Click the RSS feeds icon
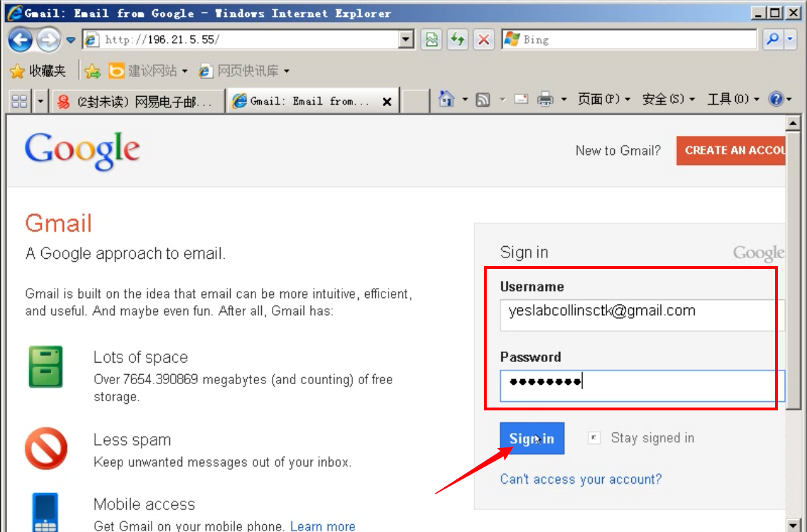Viewport: 807px width, 532px height. pos(482,100)
